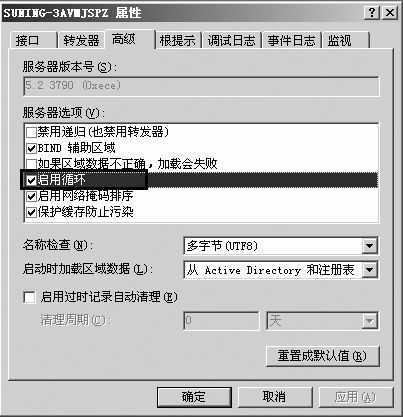Screen dimensions: 403x417
Task: Uncheck the BIND 辅助区域 option
Action: pos(31,148)
